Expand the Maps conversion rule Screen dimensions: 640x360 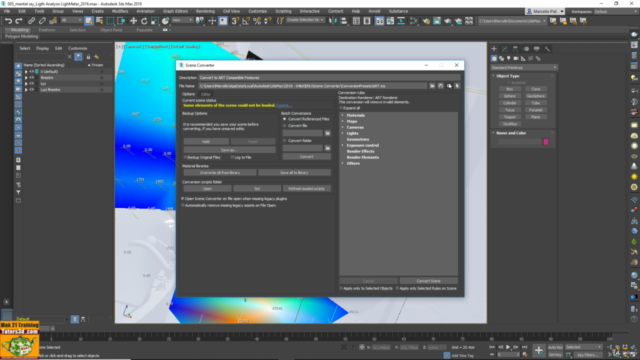coord(343,121)
